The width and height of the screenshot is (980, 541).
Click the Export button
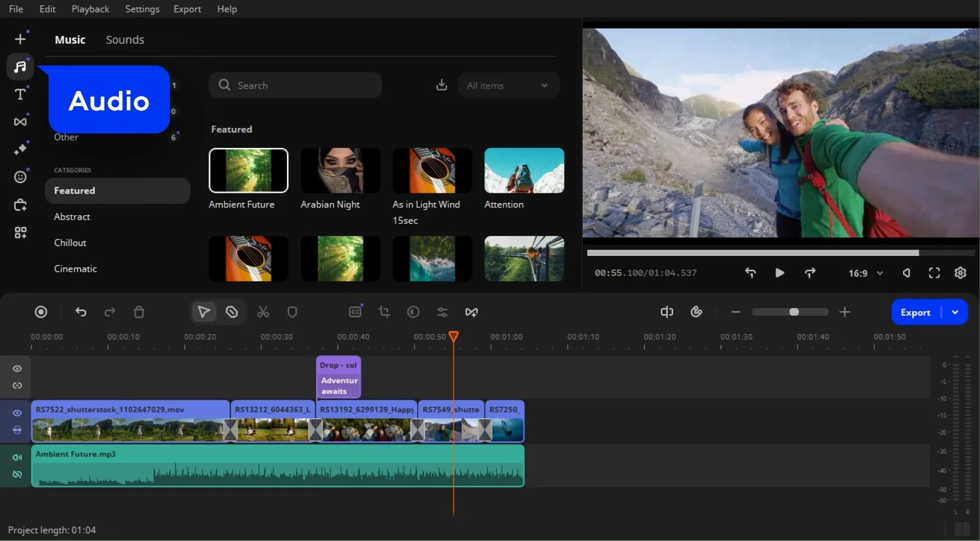tap(915, 312)
